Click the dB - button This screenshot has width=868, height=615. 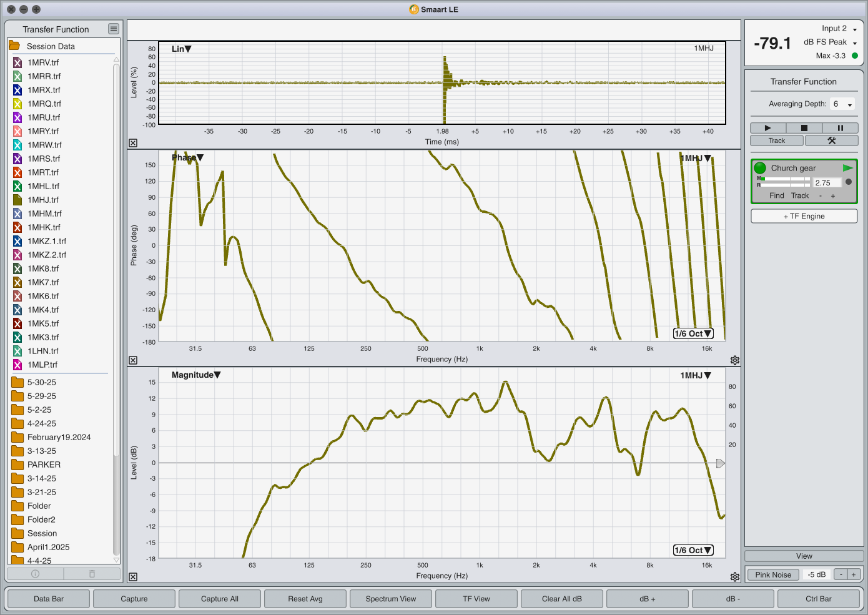point(733,599)
